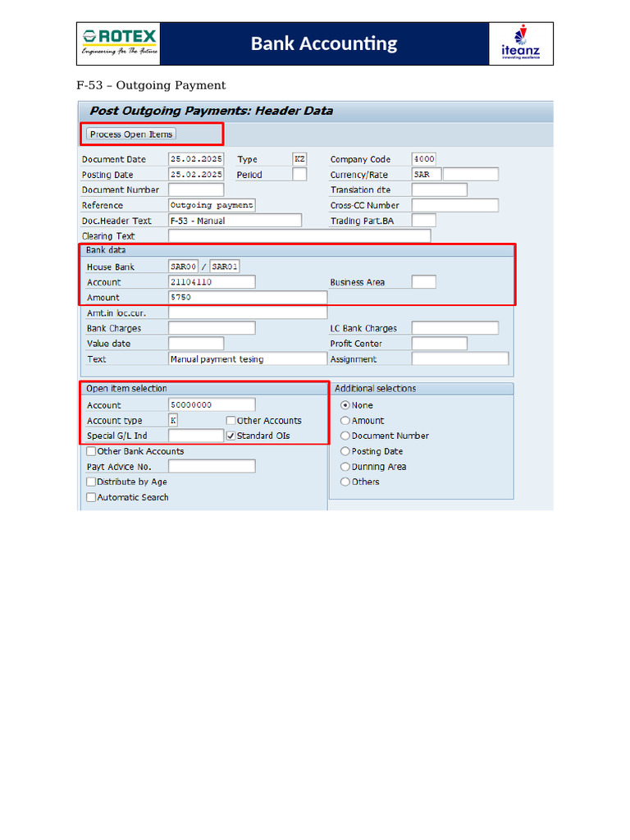Select the Posting Date radio button
This screenshot has width=630, height=840.
coord(345,451)
